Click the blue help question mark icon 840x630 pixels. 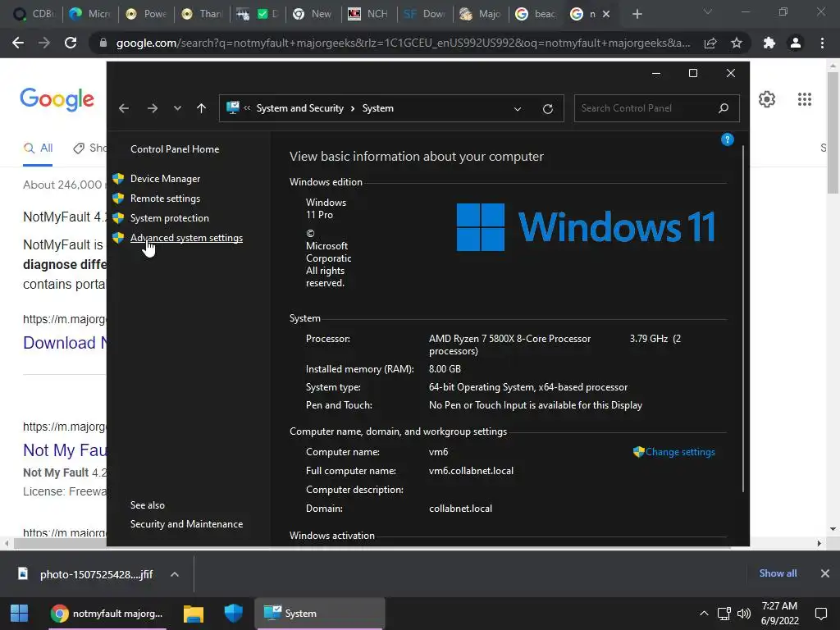point(727,139)
